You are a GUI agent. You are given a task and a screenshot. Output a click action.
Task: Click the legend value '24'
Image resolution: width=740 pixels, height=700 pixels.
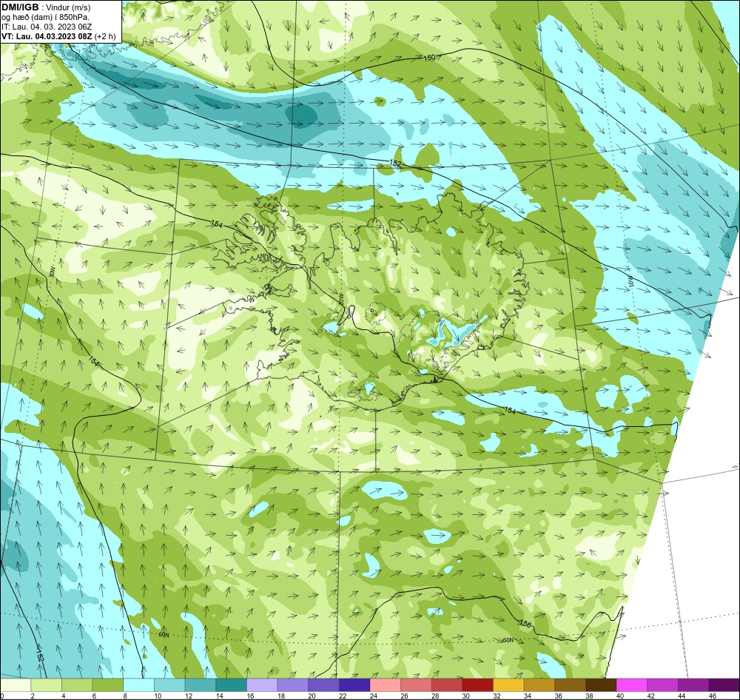(373, 696)
